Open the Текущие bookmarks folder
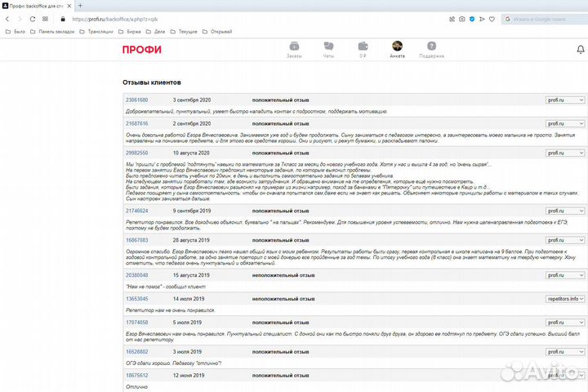The height and width of the screenshot is (392, 588). (184, 32)
